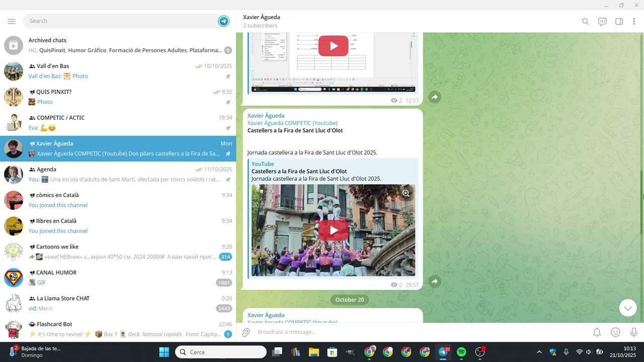Open the còmics en Català channel
This screenshot has height=362, width=644.
pos(118,200)
